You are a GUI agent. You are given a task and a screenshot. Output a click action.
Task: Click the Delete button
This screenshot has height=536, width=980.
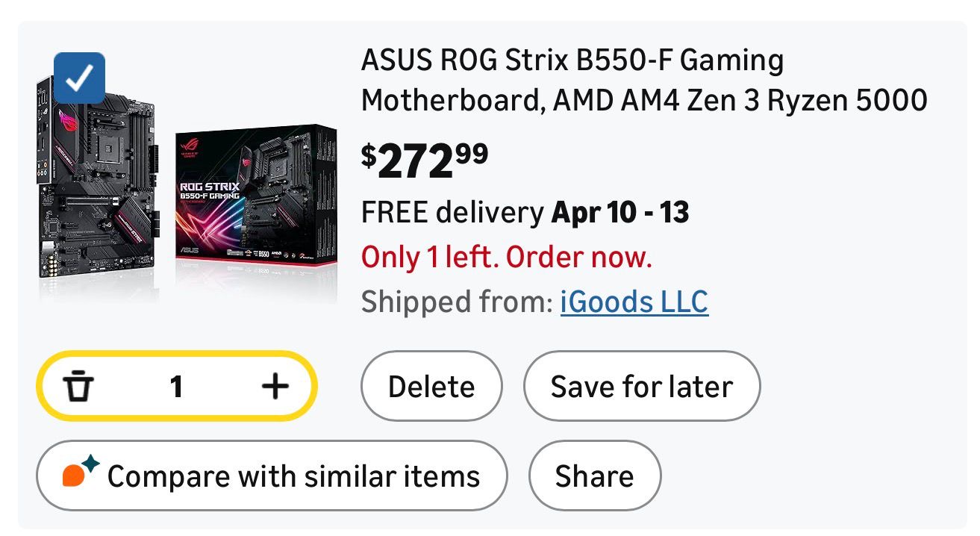point(431,387)
